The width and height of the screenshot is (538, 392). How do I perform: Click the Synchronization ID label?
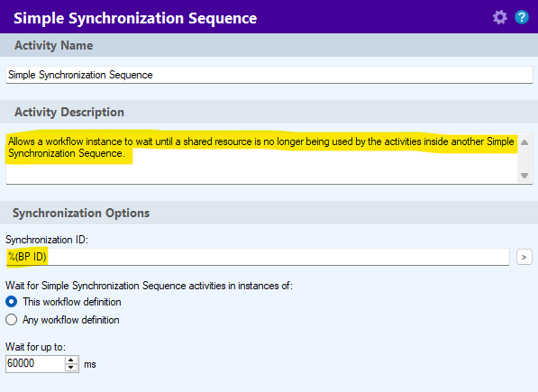point(47,240)
